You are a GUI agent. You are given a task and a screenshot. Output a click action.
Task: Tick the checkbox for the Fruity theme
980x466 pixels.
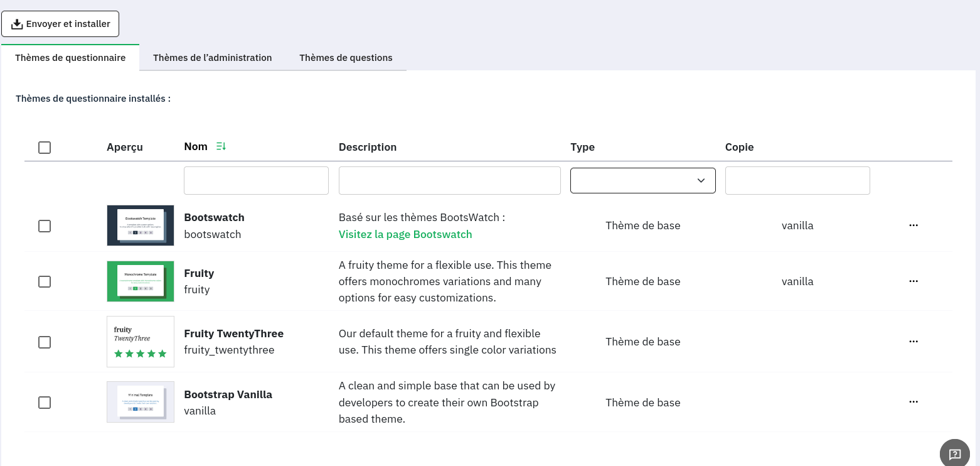coord(45,282)
